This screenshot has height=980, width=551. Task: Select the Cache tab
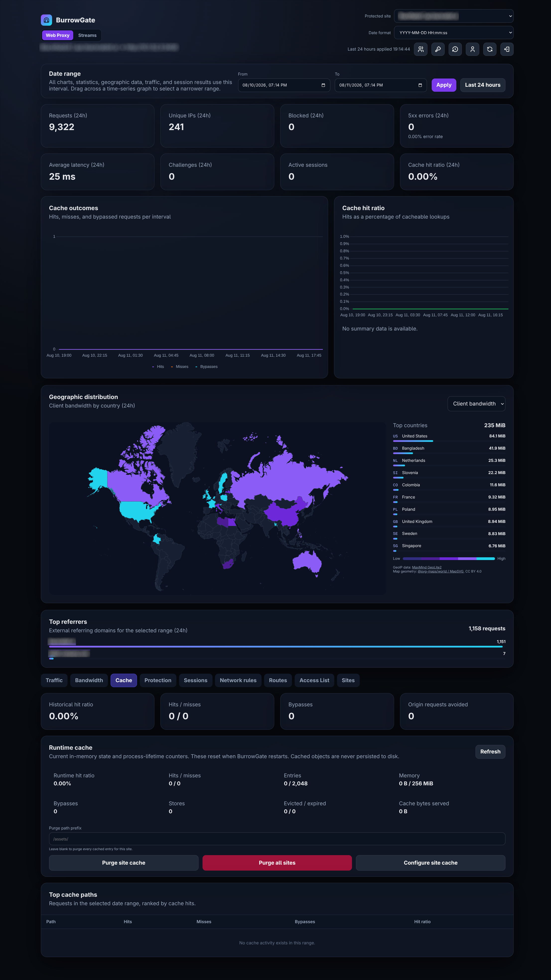click(x=124, y=680)
